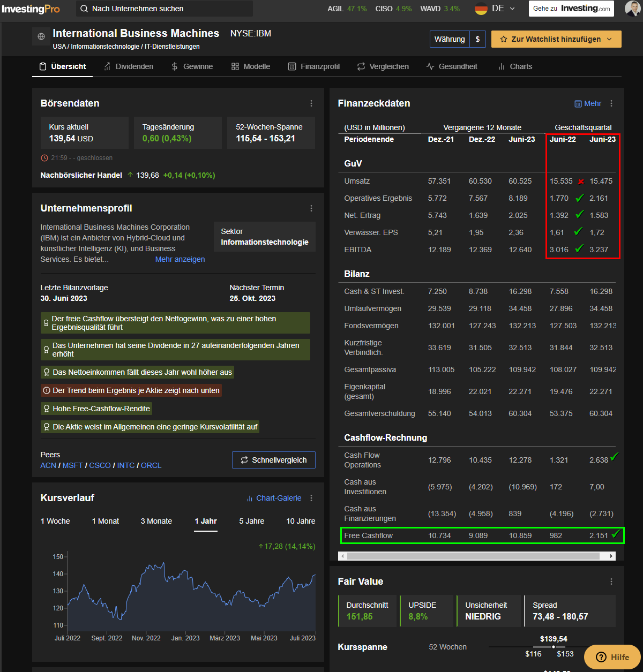Viewport: 643px width, 672px height.
Task: Click the CISO ticker in the header
Action: [x=393, y=9]
